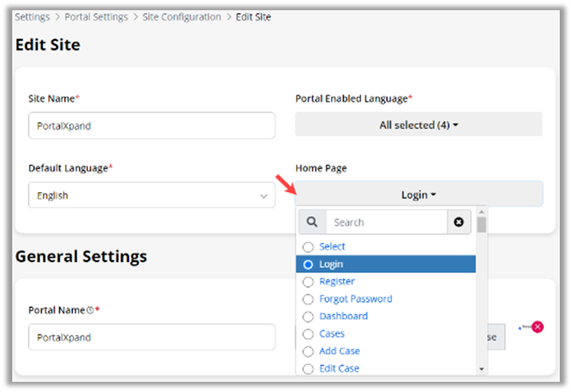Pick the Forgot Password radio option
This screenshot has height=392, width=572.
tap(308, 299)
